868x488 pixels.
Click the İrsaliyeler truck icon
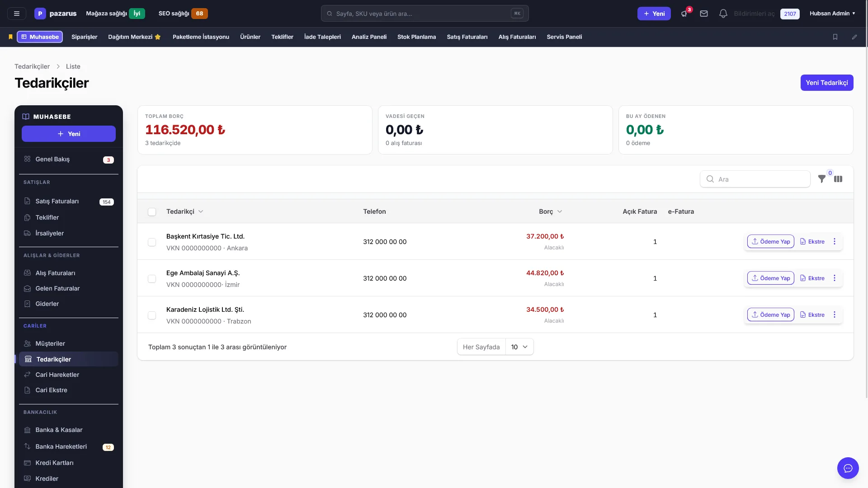click(x=27, y=233)
